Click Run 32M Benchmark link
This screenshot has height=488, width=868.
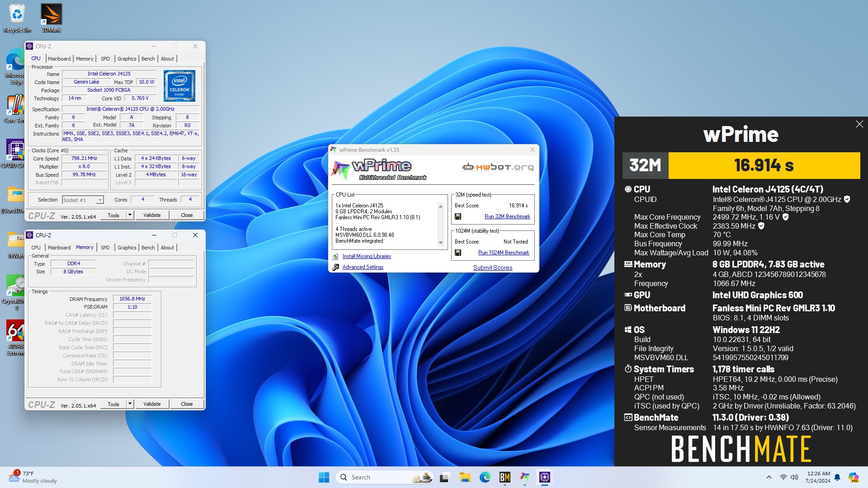[507, 216]
